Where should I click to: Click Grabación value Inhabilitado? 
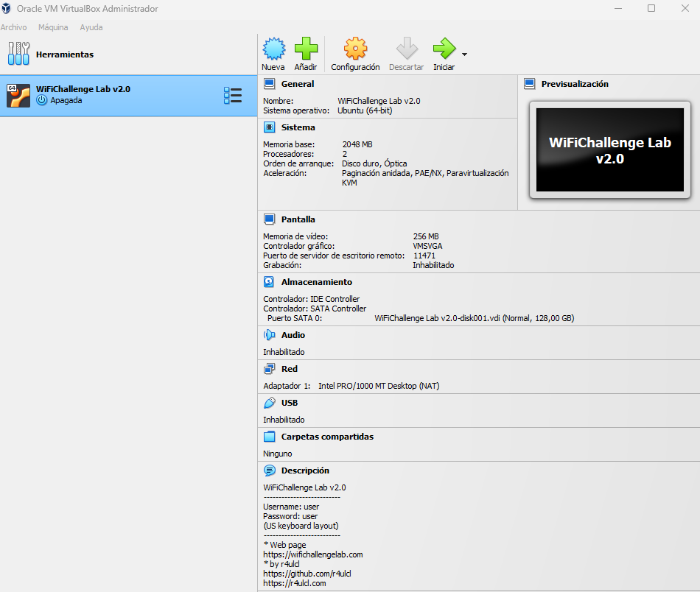pos(433,265)
